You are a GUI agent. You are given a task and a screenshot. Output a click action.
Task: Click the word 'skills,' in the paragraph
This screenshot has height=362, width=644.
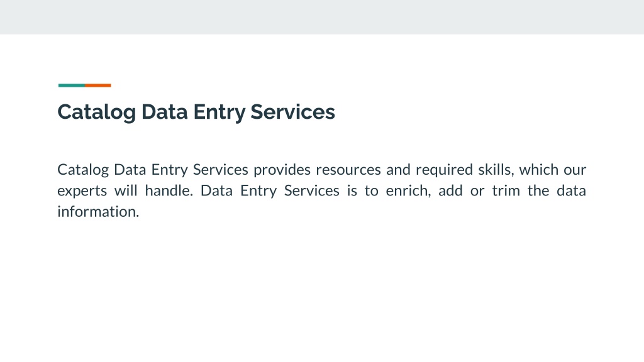click(496, 170)
